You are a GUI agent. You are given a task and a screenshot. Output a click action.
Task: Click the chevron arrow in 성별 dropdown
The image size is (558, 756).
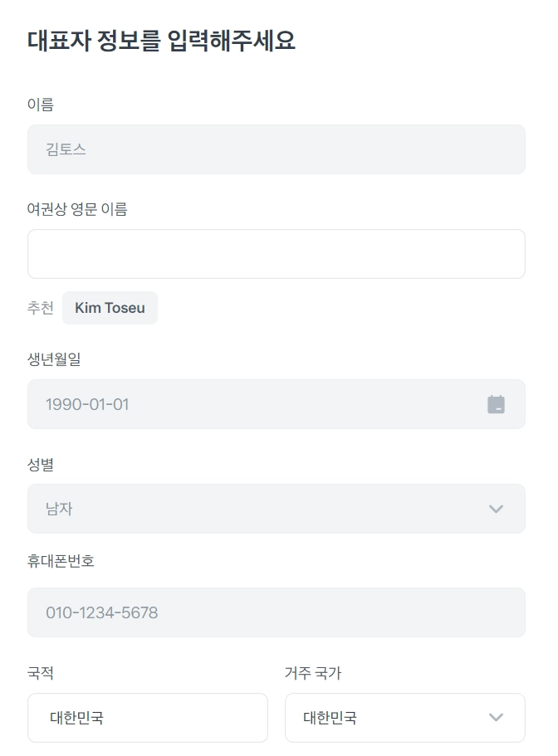496,509
